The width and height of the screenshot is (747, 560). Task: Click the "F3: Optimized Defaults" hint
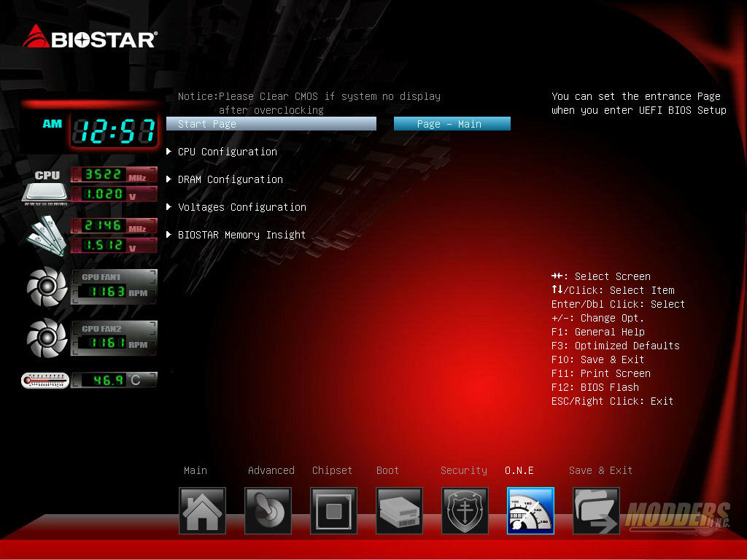616,345
